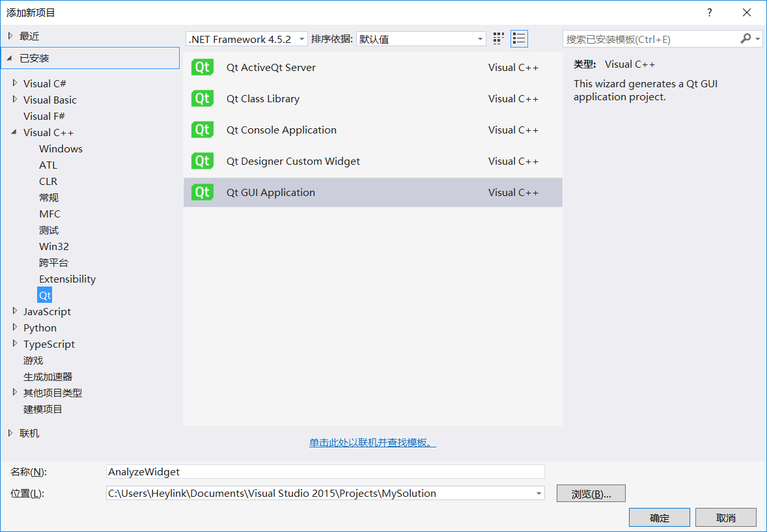767x532 pixels.
Task: Open the location path dropdown arrow
Action: (x=538, y=494)
